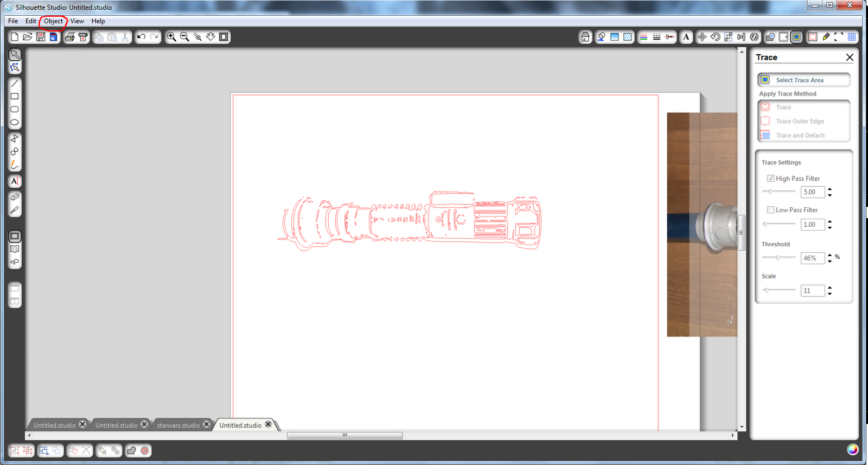The width and height of the screenshot is (868, 465).
Task: Click Select Trace Area button
Action: [x=804, y=80]
